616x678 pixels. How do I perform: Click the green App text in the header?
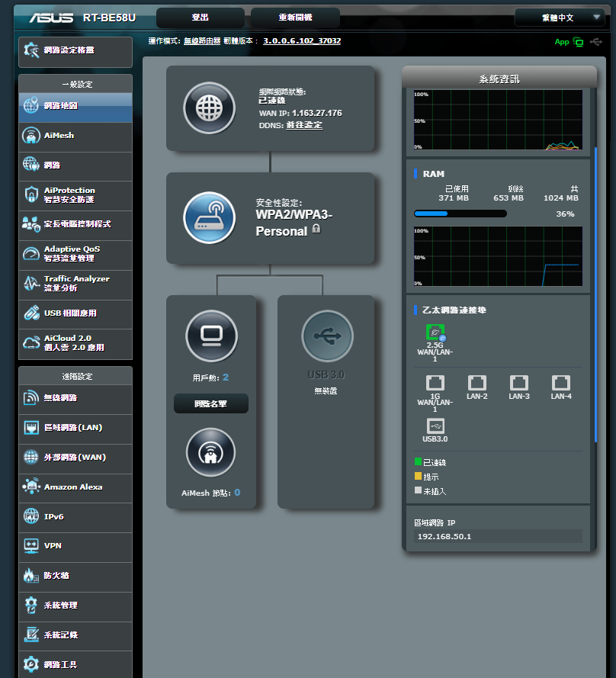pos(562,42)
